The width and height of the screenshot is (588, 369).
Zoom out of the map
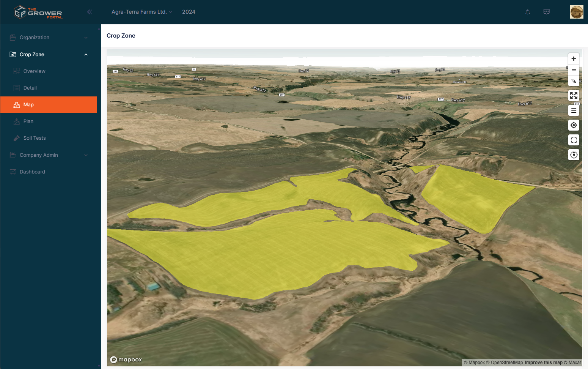click(x=574, y=70)
